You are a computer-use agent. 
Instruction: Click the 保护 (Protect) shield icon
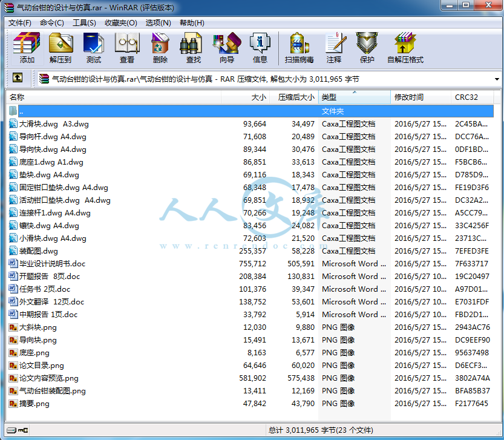(x=367, y=48)
